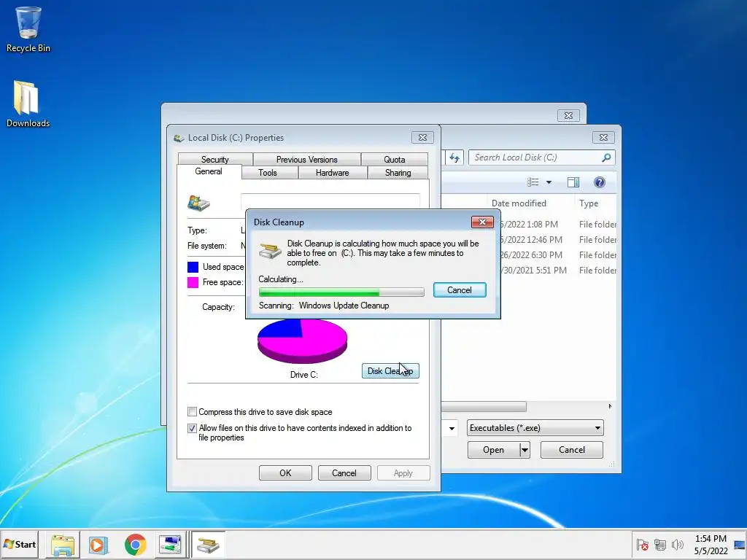Viewport: 747px width, 560px height.
Task: Cancel the Disk Cleanup calculation
Action: (x=460, y=290)
